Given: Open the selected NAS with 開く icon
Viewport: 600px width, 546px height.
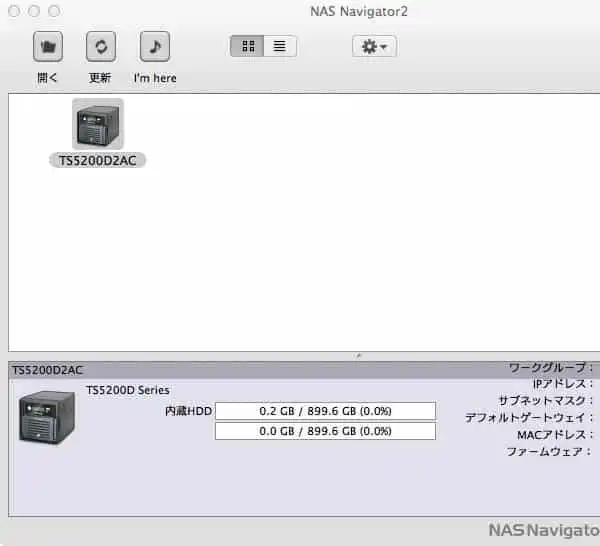Looking at the screenshot, I should tap(48, 47).
